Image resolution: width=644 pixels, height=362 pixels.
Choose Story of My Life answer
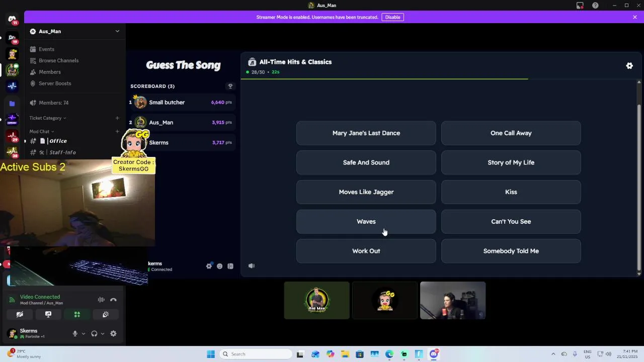coord(511,162)
